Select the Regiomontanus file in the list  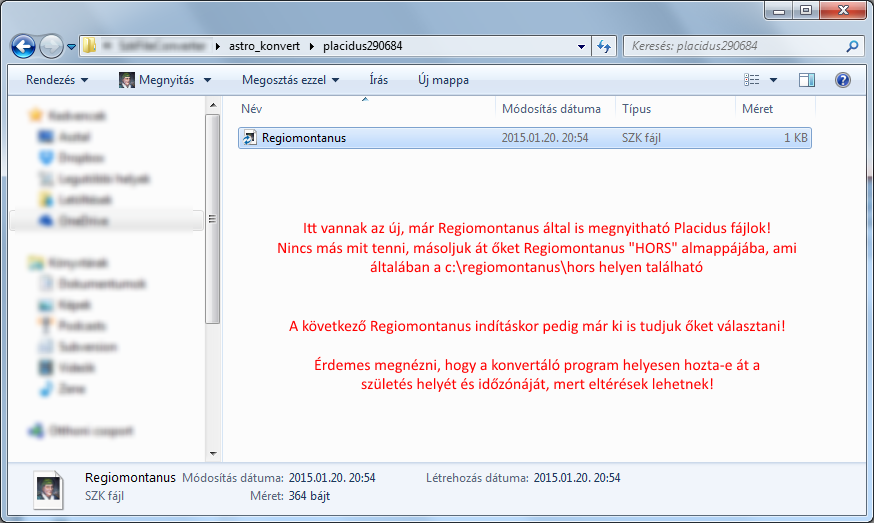[525, 138]
